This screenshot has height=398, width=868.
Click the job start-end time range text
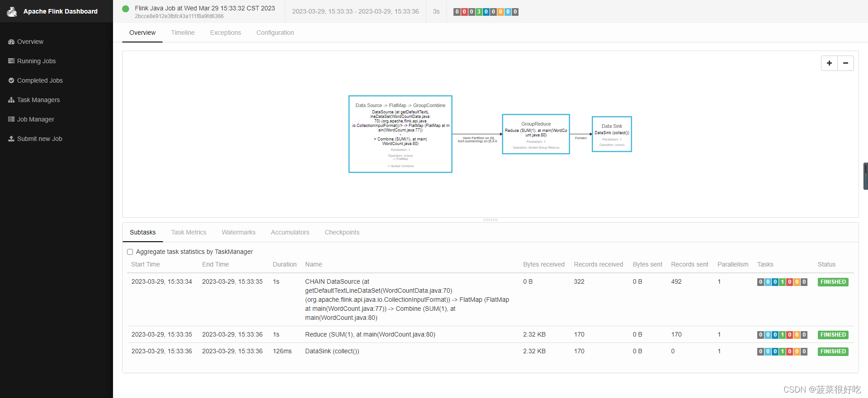[355, 11]
